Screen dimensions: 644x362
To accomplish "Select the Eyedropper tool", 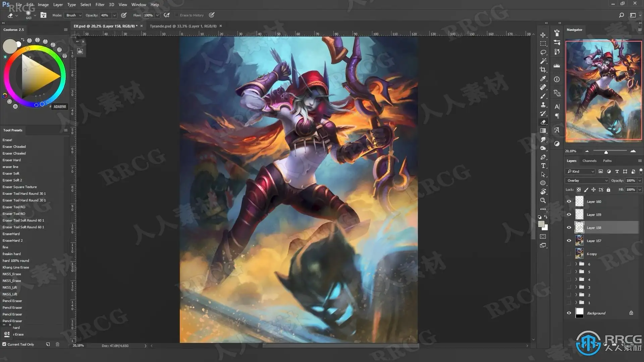I will click(543, 78).
